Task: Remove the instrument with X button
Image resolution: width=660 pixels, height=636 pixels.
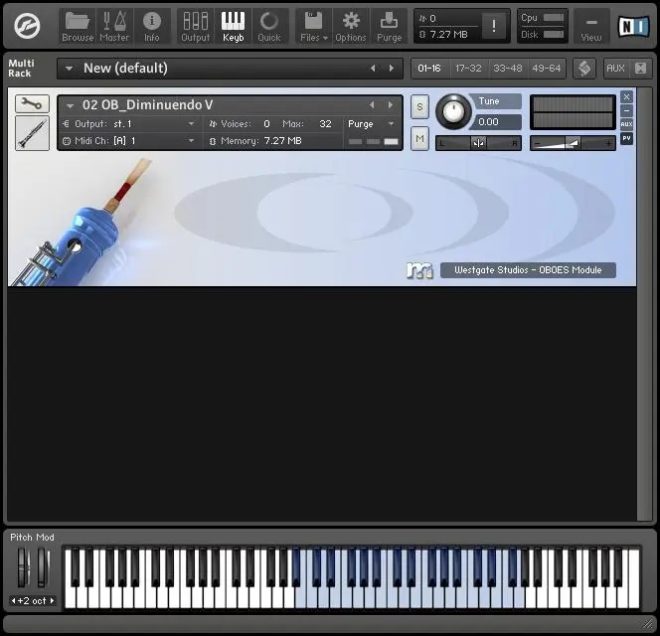Action: point(626,97)
